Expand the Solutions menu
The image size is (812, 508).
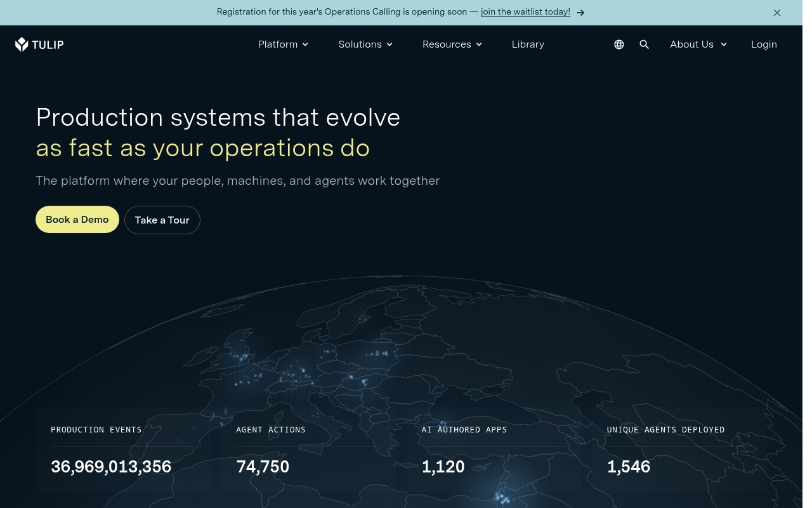click(x=365, y=44)
